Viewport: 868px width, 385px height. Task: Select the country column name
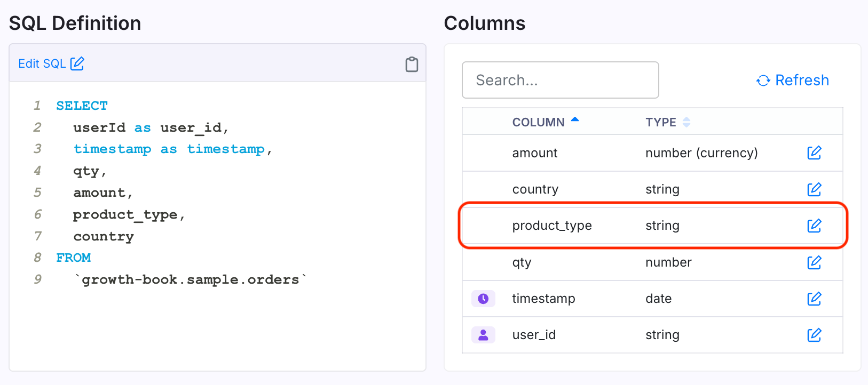pyautogui.click(x=535, y=189)
